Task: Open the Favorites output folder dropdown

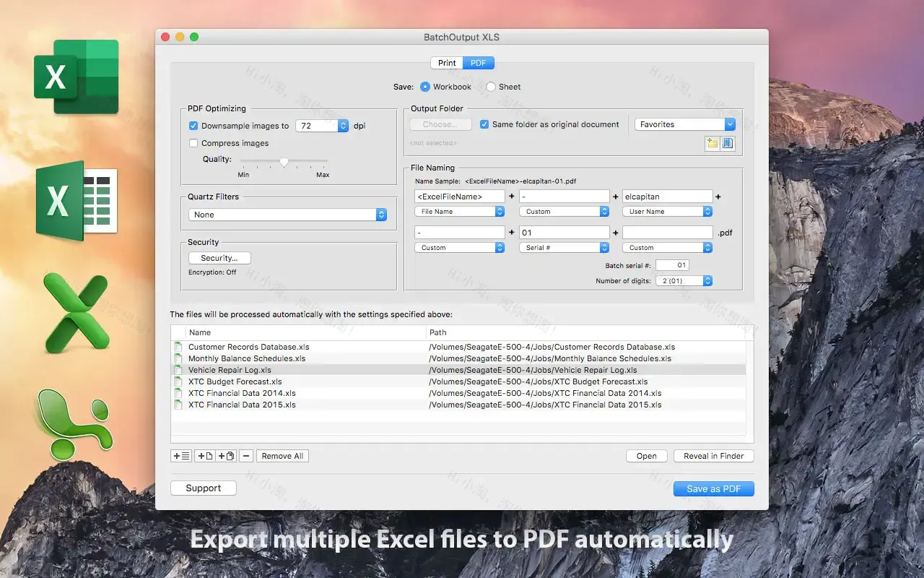Action: click(x=684, y=124)
